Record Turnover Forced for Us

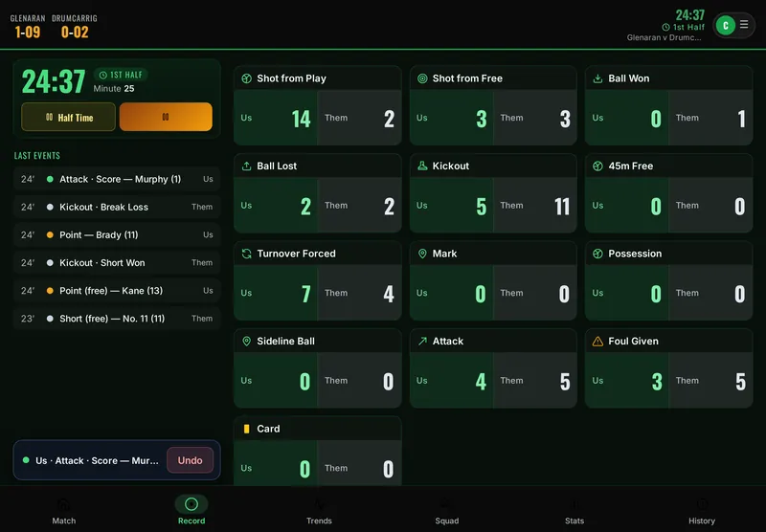coord(276,293)
